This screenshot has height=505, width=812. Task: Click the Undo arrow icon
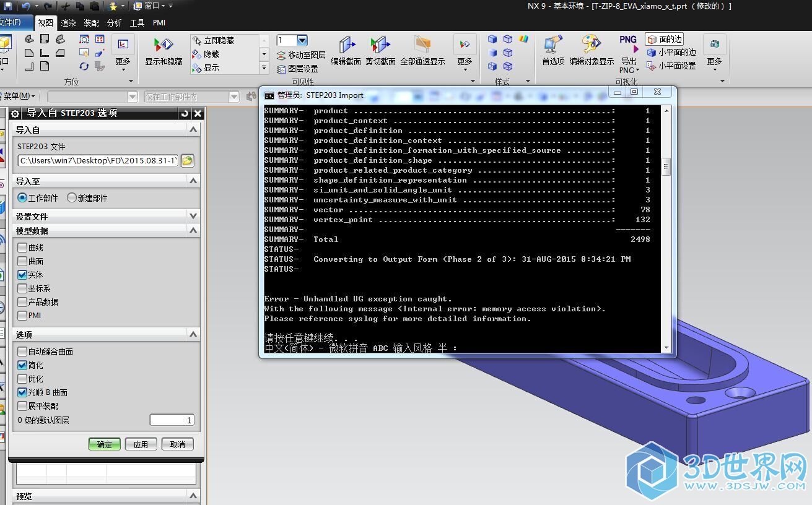[26, 6]
